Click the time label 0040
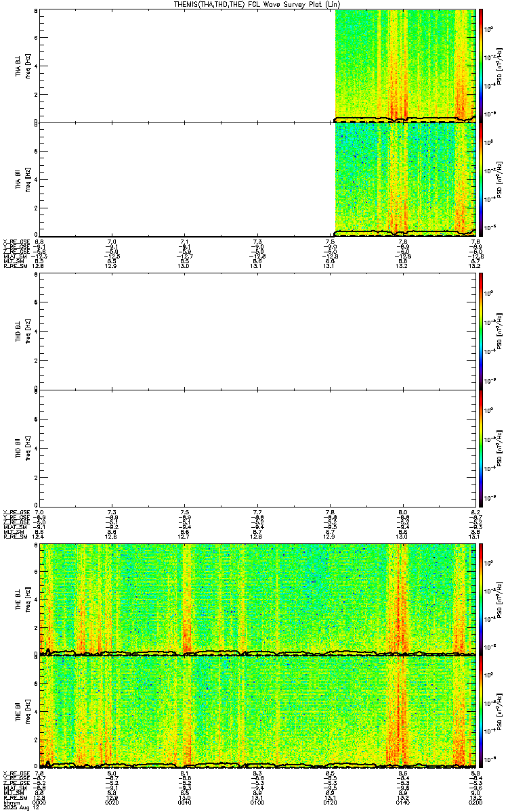The image size is (508, 812). (x=184, y=803)
